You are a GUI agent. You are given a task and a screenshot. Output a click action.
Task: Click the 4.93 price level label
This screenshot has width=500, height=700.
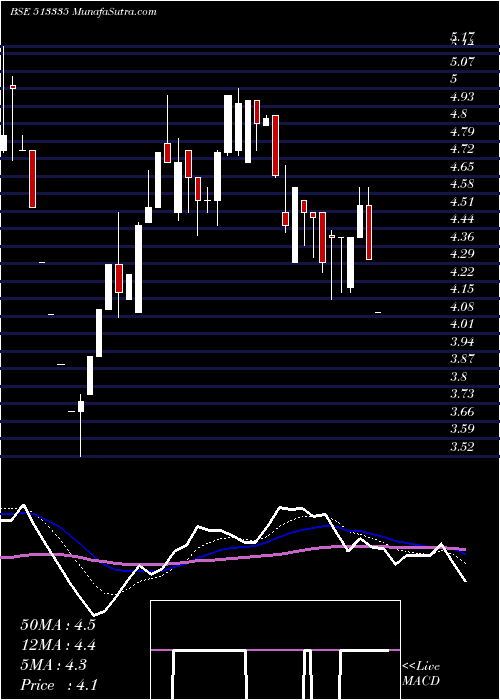462,96
